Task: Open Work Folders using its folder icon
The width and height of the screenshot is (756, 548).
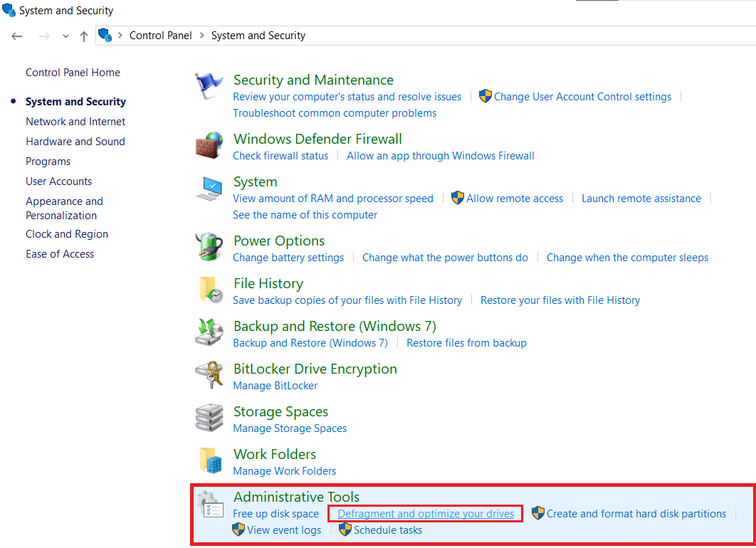Action: pyautogui.click(x=209, y=460)
